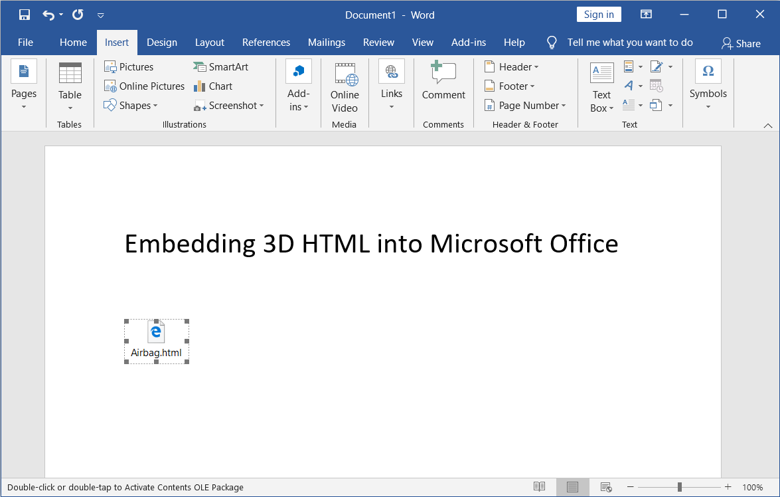Click the Zoom In plus button
Image resolution: width=780 pixels, height=497 pixels.
click(728, 487)
